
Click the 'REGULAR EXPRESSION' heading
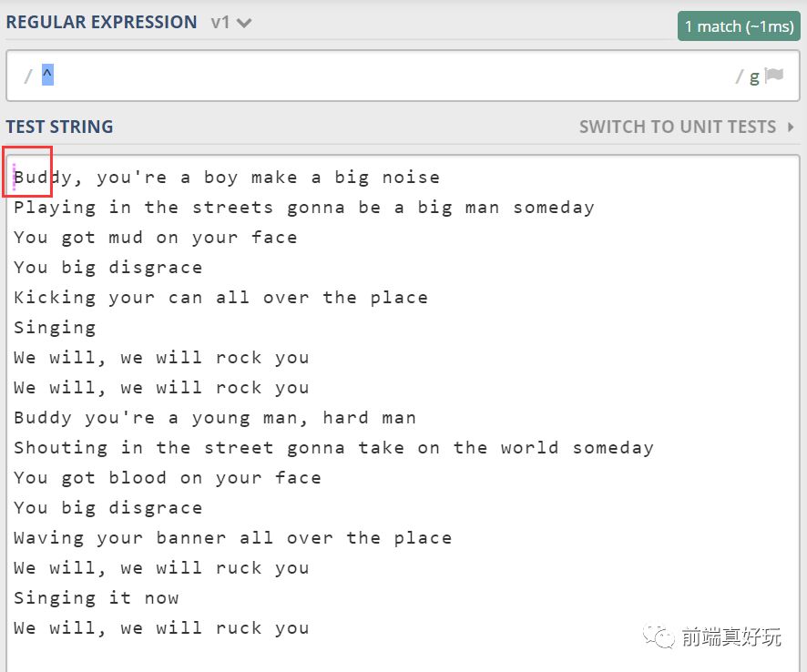pyautogui.click(x=101, y=22)
